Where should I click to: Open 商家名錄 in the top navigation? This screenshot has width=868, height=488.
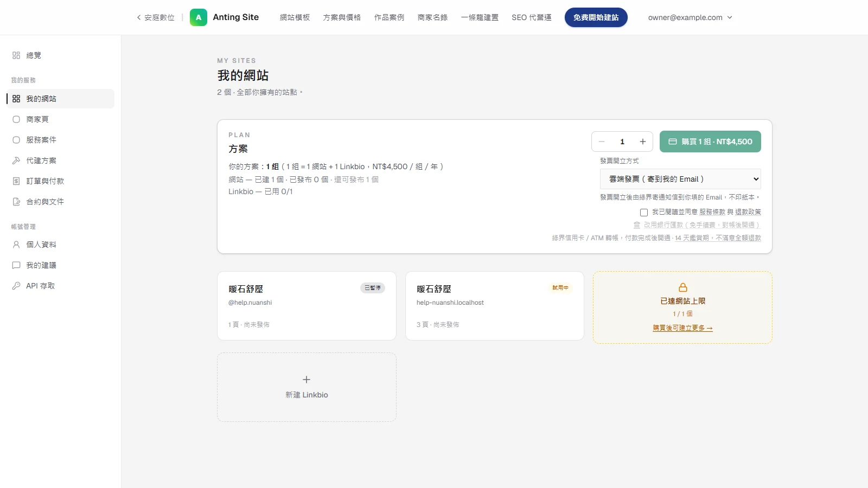433,17
